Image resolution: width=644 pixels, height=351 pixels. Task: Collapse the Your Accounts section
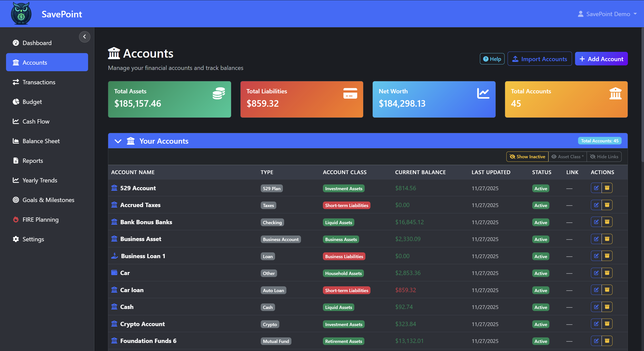[x=118, y=141]
